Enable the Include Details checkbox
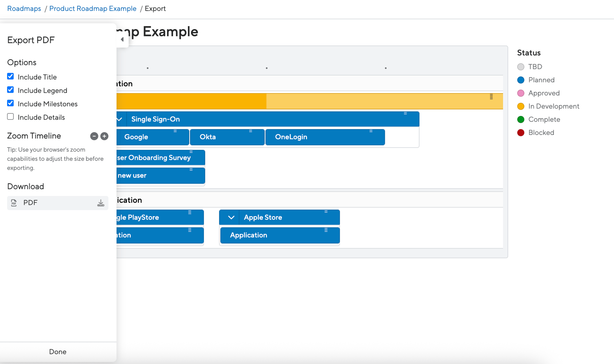 pyautogui.click(x=10, y=117)
